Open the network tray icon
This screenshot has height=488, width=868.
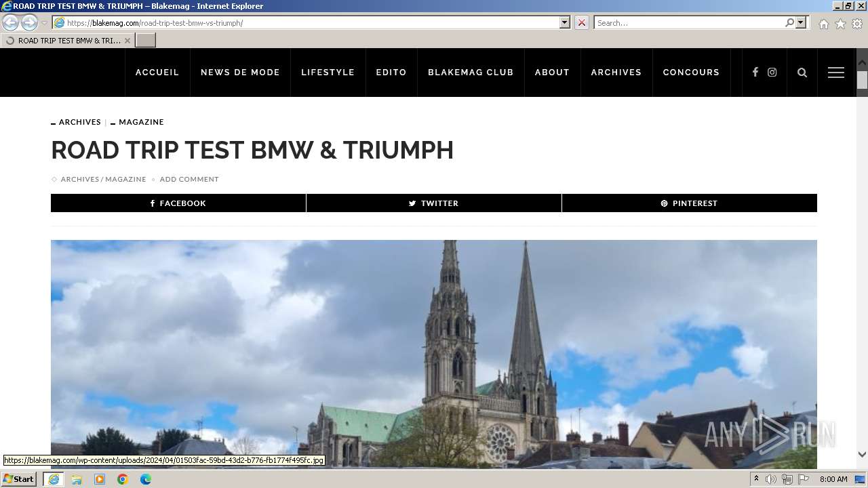(787, 479)
